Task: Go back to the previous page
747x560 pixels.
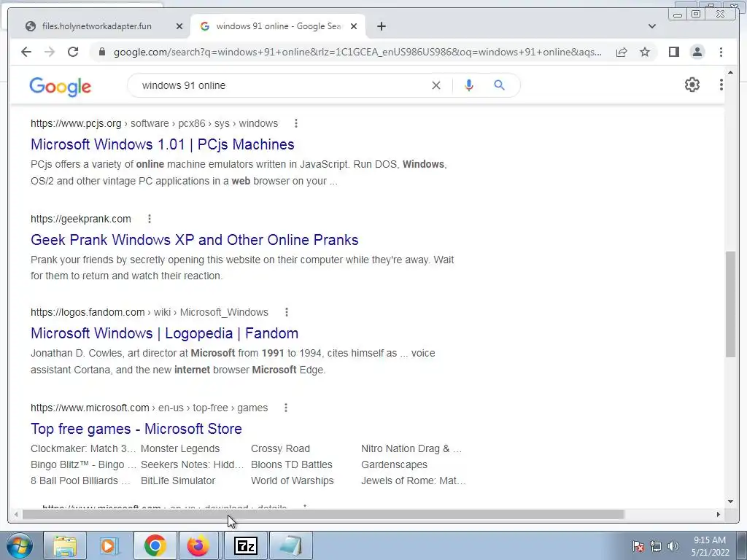Action: (26, 52)
